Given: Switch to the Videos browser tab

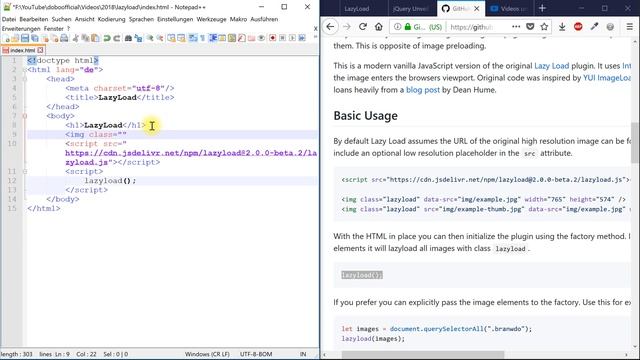Looking at the screenshot, I should coord(508,9).
